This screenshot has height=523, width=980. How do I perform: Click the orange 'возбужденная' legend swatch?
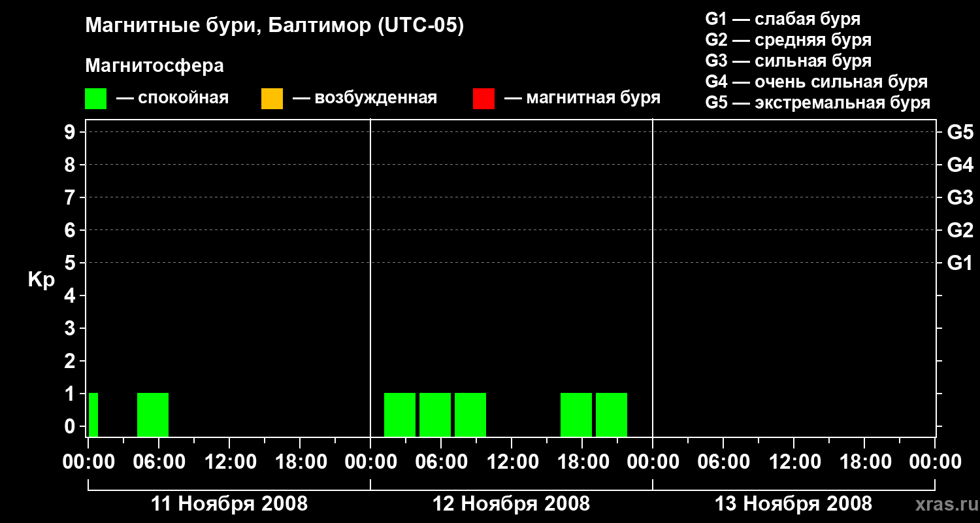(272, 98)
